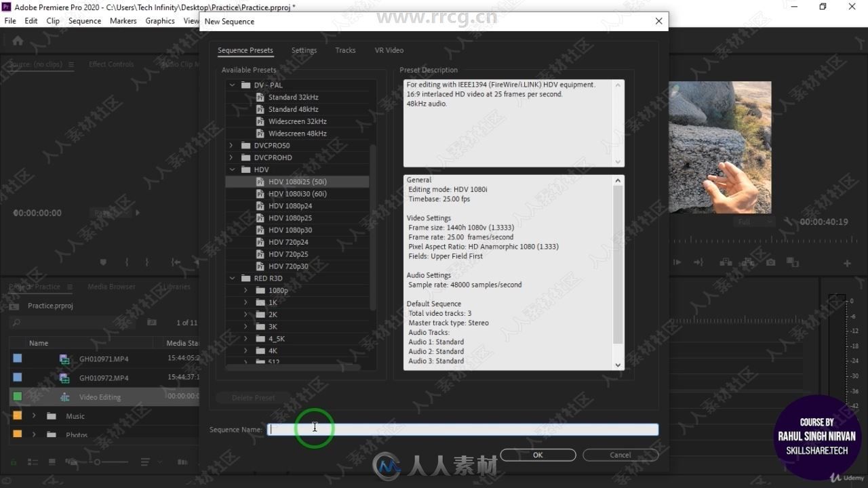This screenshot has width=868, height=488.
Task: Select the Standard 32kHz preset
Action: pyautogui.click(x=293, y=97)
